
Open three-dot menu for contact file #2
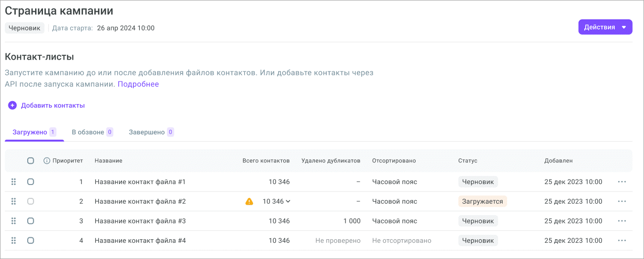(622, 201)
